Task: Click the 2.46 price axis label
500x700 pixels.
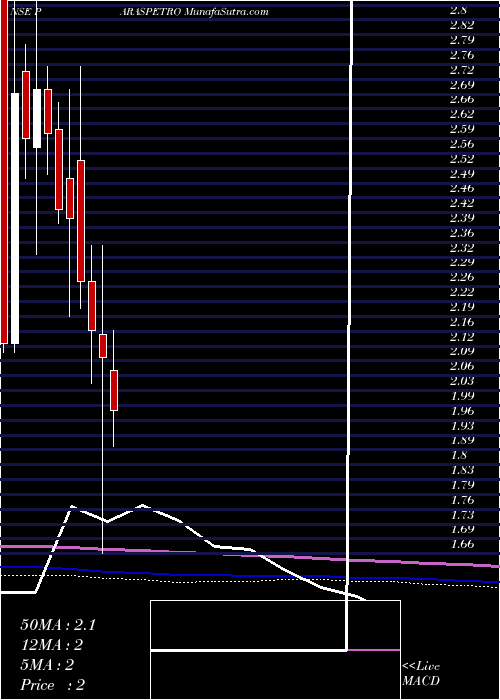Action: tap(462, 188)
